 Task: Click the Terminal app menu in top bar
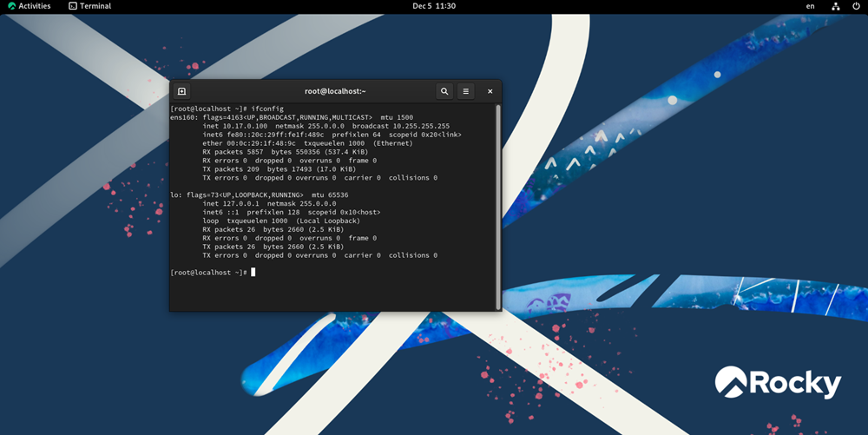pyautogui.click(x=89, y=6)
